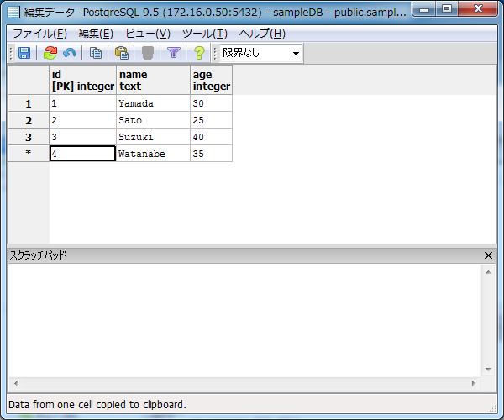This screenshot has width=504, height=420.
Task: Open the ビュー(V) menu
Action: pos(148,34)
